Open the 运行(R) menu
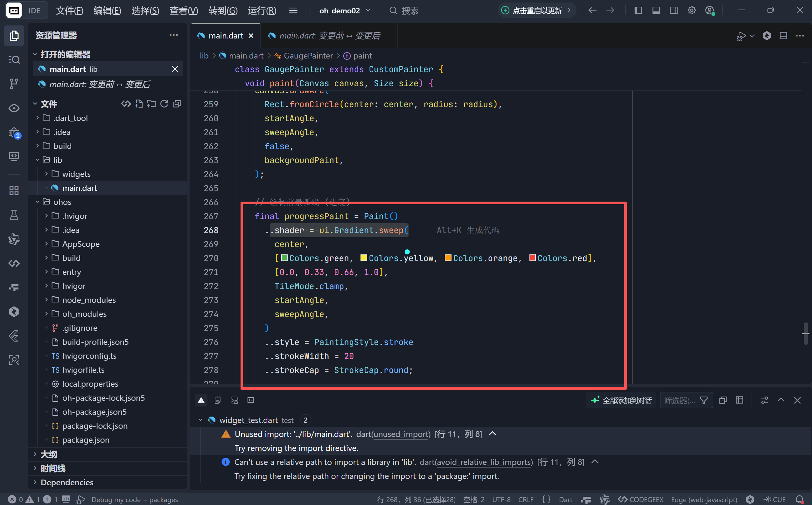812x505 pixels. point(262,10)
